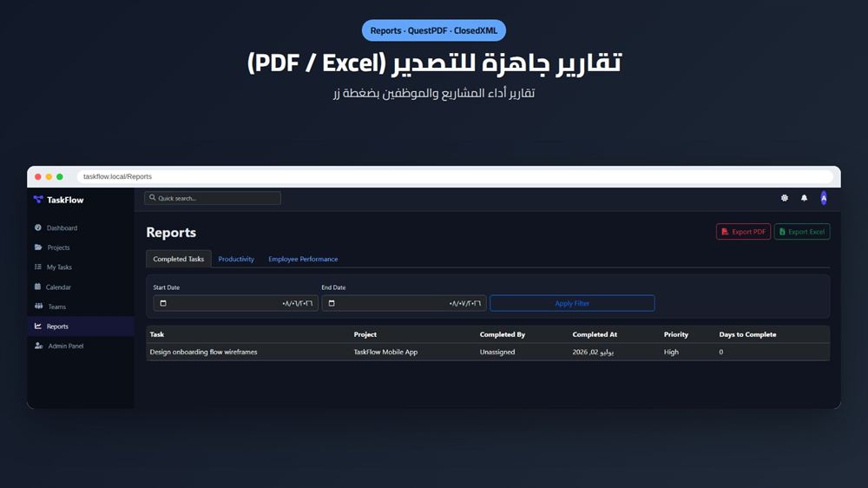This screenshot has width=868, height=488.
Task: Open End Date calendar picker icon
Action: (332, 303)
